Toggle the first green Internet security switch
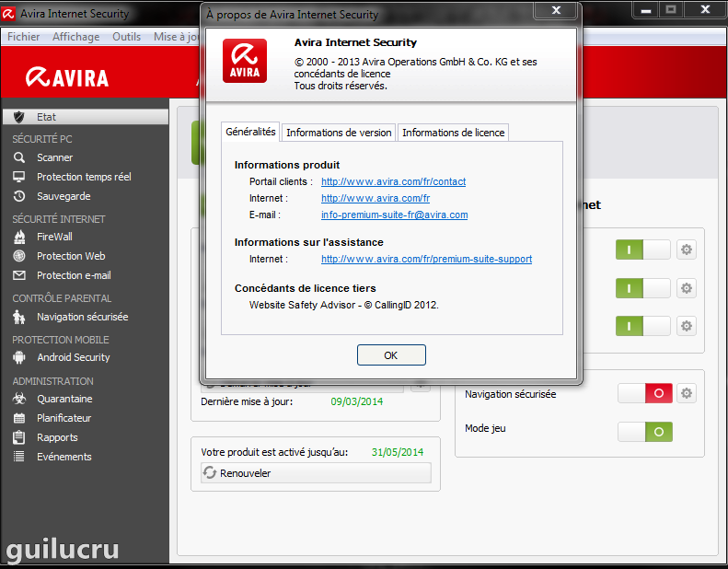This screenshot has width=728, height=569. (x=643, y=250)
